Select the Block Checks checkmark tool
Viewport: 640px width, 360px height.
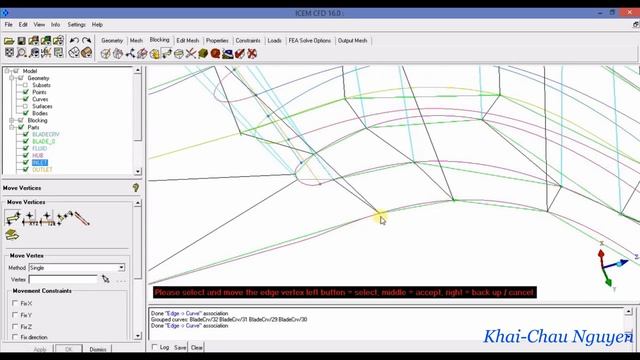click(x=240, y=53)
